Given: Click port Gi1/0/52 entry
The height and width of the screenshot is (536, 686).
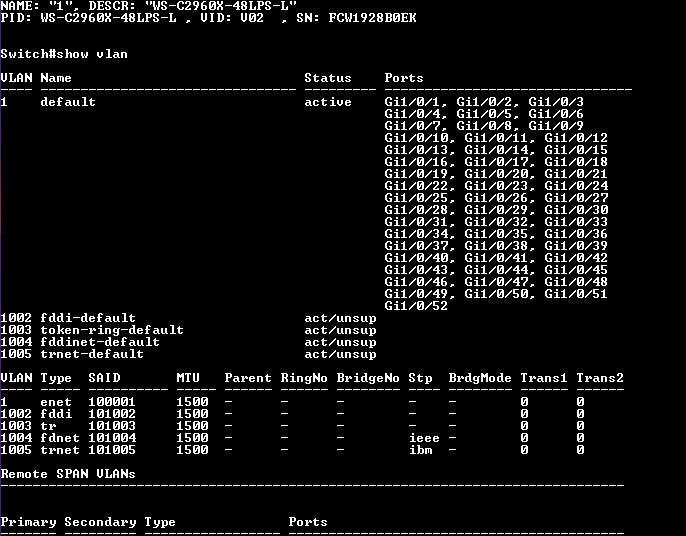Looking at the screenshot, I should (x=416, y=306).
